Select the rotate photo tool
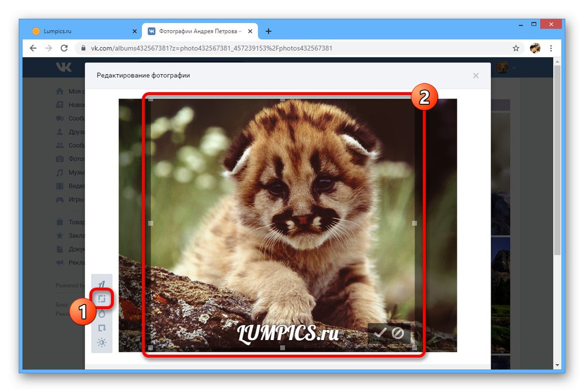 tap(102, 328)
